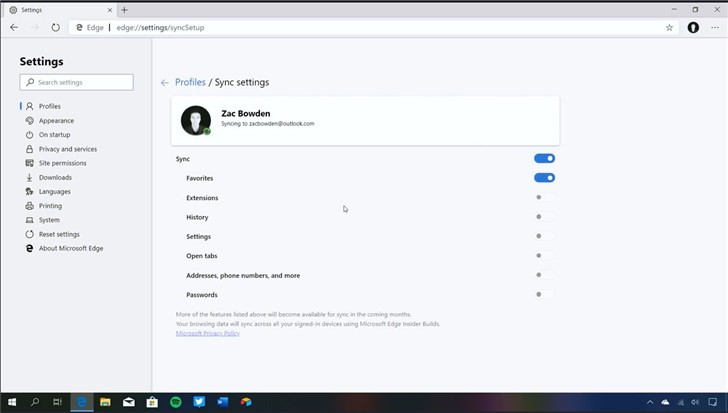Open the profile avatar in toolbar
The height and width of the screenshot is (413, 728).
[x=693, y=27]
